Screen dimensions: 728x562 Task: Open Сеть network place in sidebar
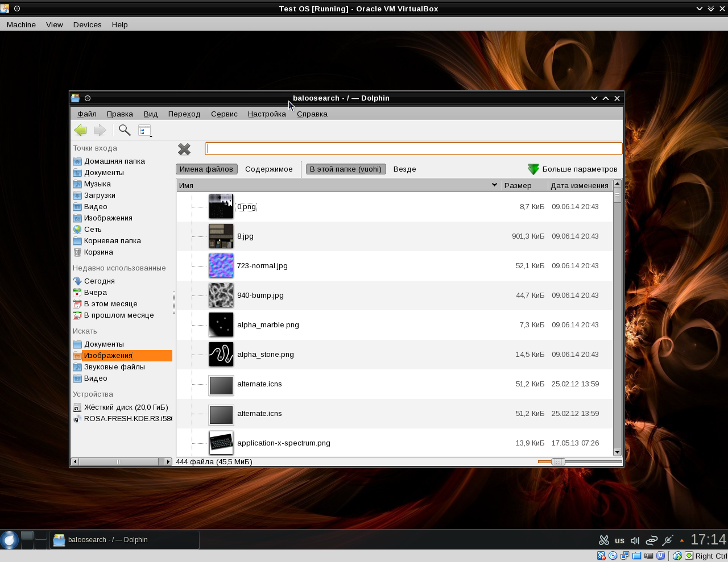click(93, 230)
